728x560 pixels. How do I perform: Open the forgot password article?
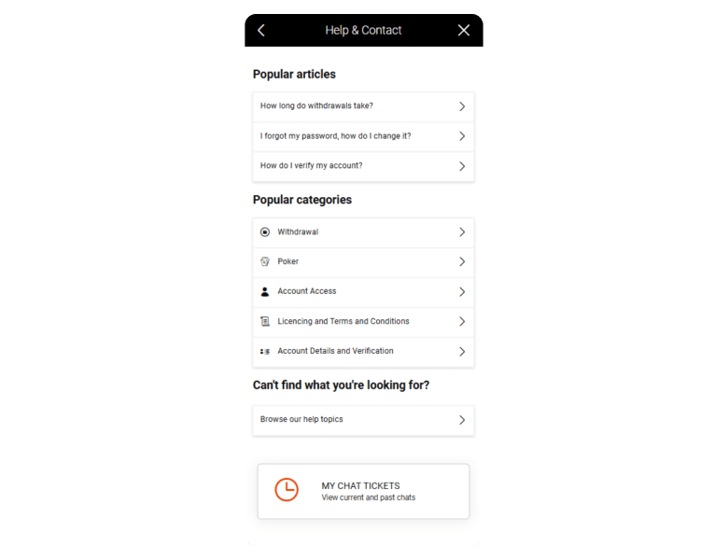(336, 136)
